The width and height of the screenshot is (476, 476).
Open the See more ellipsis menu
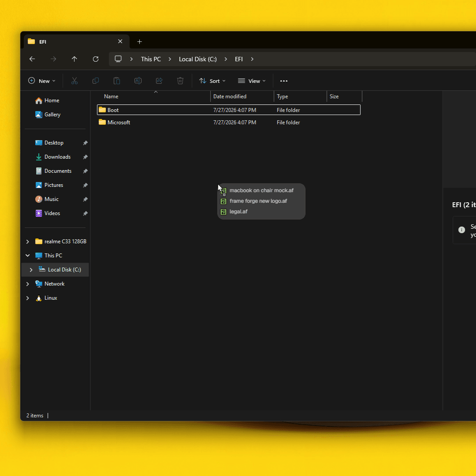point(284,81)
